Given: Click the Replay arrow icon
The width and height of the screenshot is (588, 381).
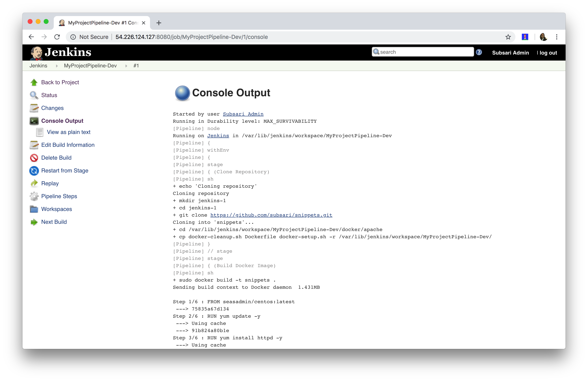Looking at the screenshot, I should coord(34,183).
